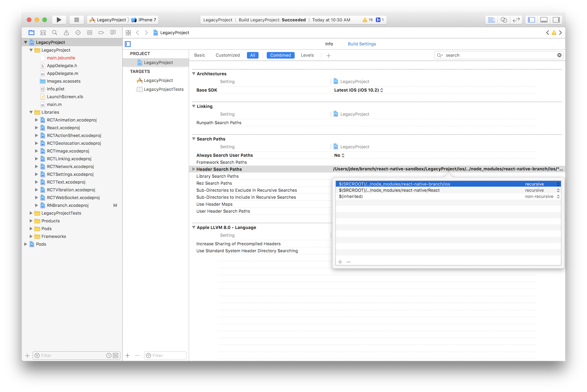Open the Version editor
The width and height of the screenshot is (587, 392).
516,20
